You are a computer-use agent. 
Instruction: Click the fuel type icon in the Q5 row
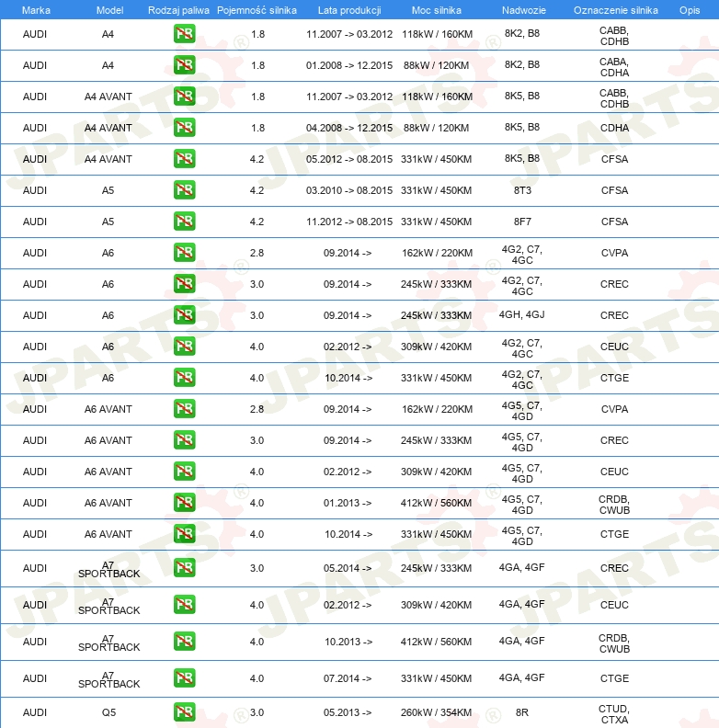(184, 711)
